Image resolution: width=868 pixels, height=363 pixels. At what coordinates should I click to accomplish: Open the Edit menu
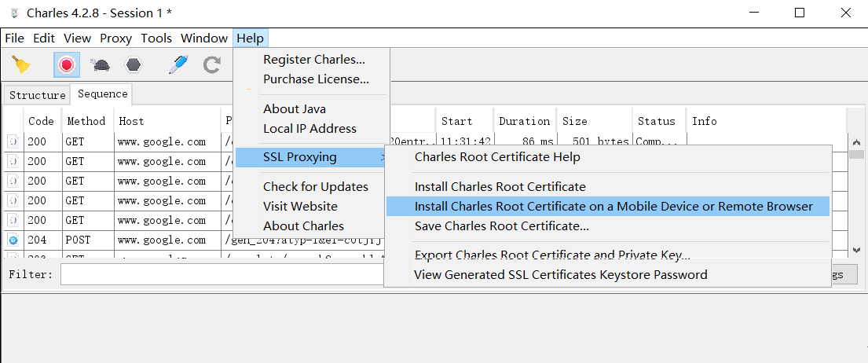point(44,38)
